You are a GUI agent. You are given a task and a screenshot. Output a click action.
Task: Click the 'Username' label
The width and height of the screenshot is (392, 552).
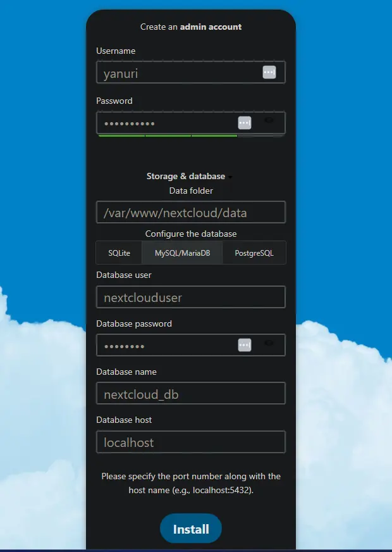(116, 51)
